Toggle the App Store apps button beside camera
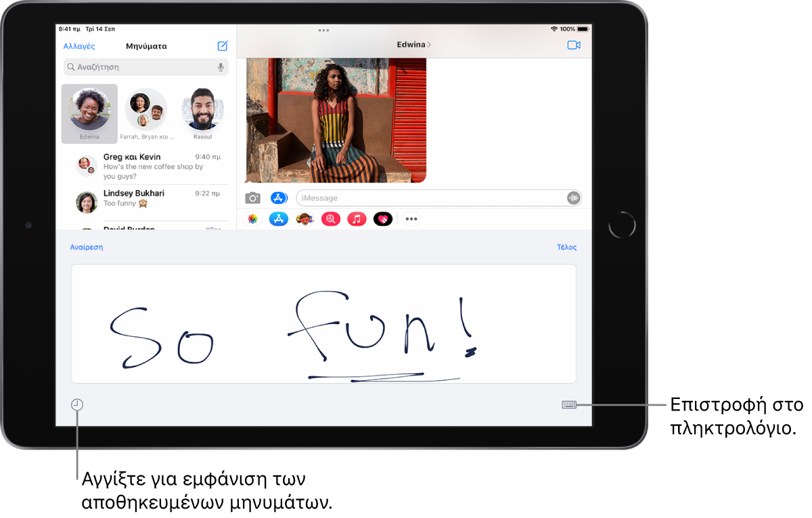The image size is (812, 518). (279, 198)
